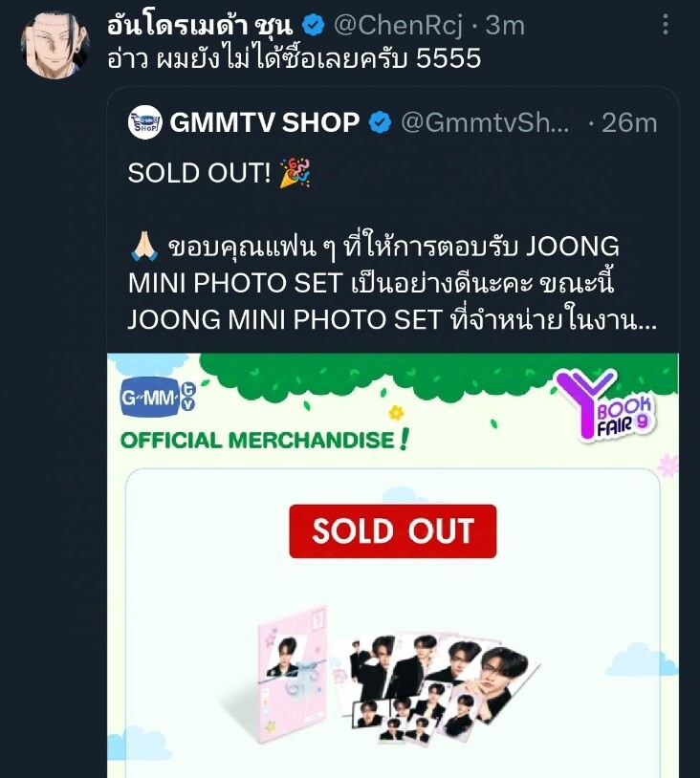This screenshot has height=778, width=700.
Task: Click the pink photo set box cover
Action: (x=293, y=675)
